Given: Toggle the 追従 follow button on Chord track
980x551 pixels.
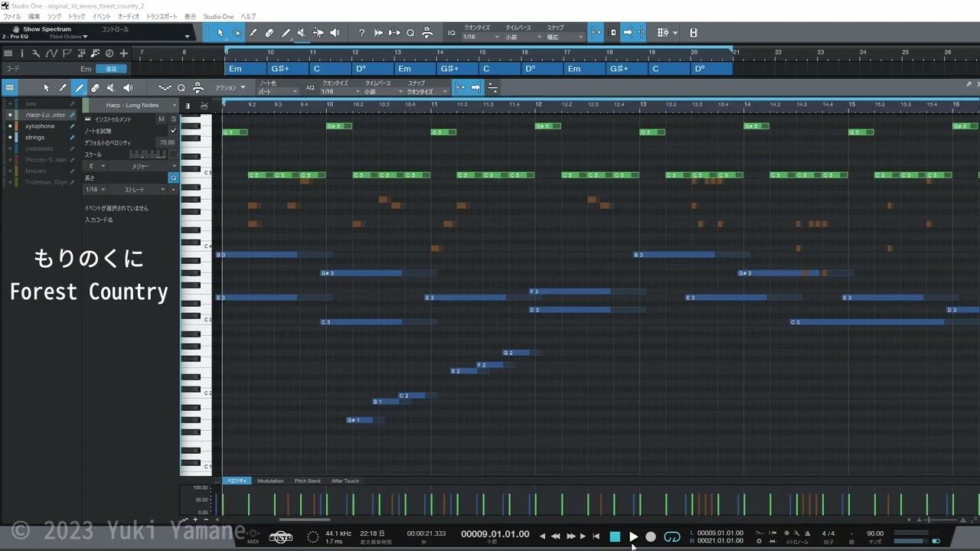Looking at the screenshot, I should click(x=112, y=69).
